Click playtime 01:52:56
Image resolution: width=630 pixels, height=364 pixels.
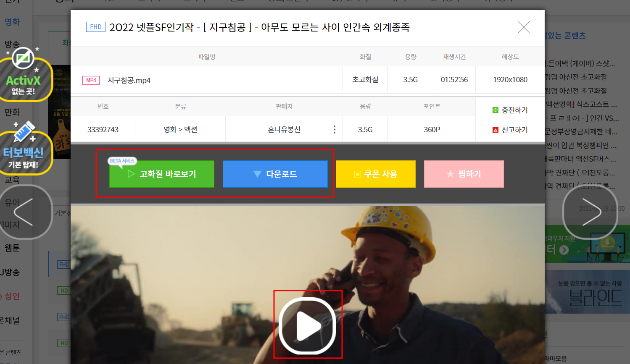[x=454, y=80]
